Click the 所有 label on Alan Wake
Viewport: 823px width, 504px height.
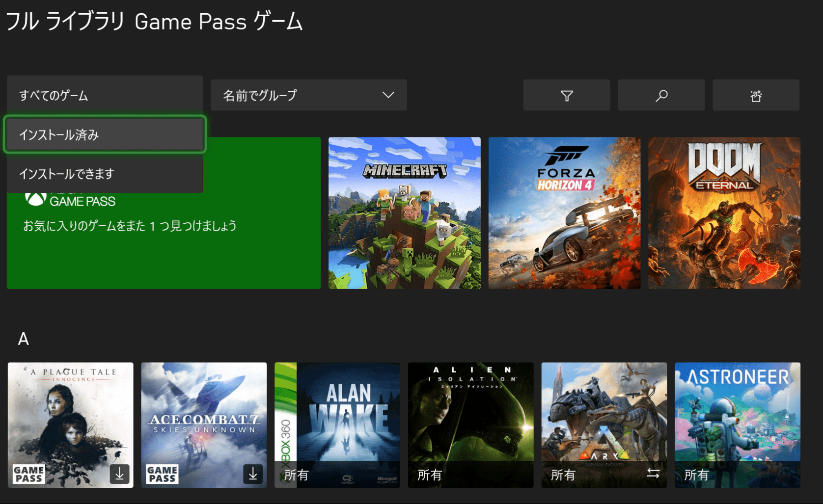click(297, 475)
